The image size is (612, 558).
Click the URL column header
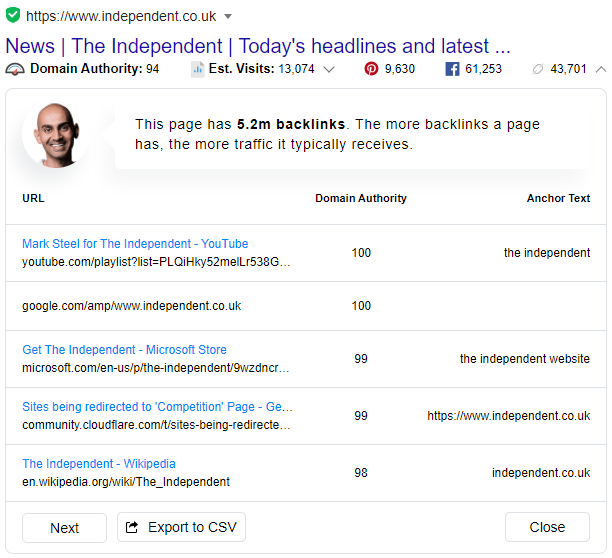tap(33, 198)
